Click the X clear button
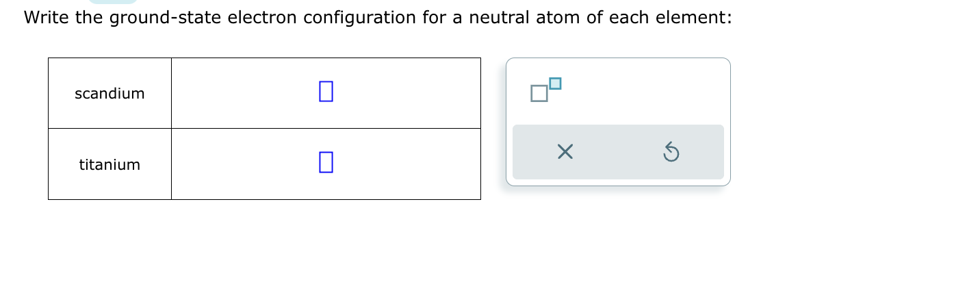 565,151
